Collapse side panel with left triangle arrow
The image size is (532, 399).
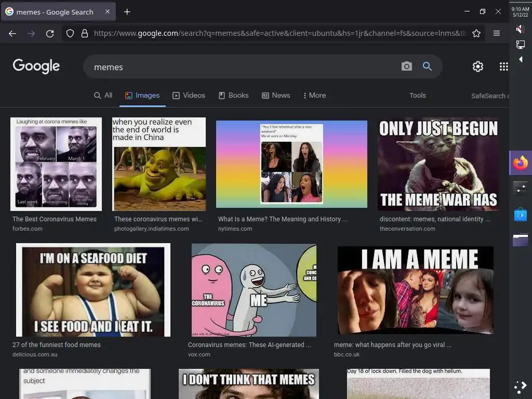[x=521, y=59]
